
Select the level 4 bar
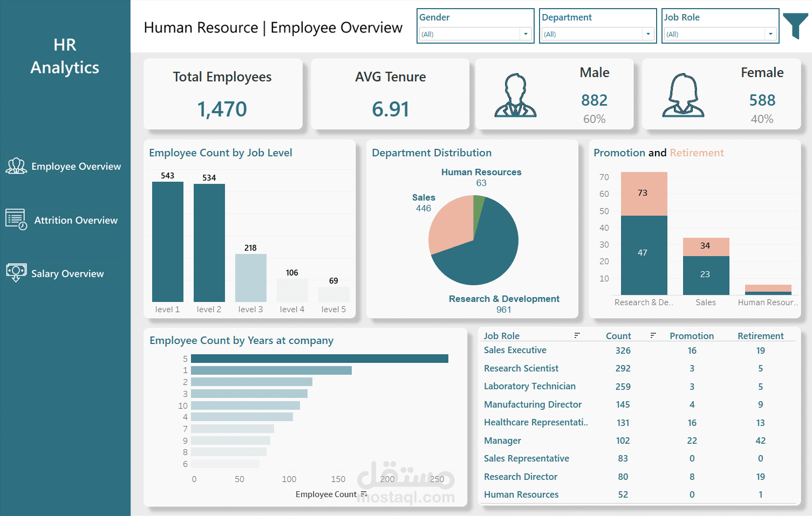point(292,290)
